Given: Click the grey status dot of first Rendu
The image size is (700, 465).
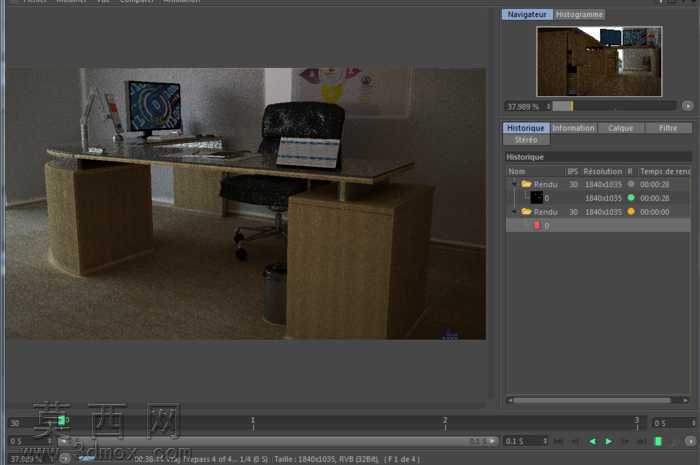Looking at the screenshot, I should coord(631,184).
